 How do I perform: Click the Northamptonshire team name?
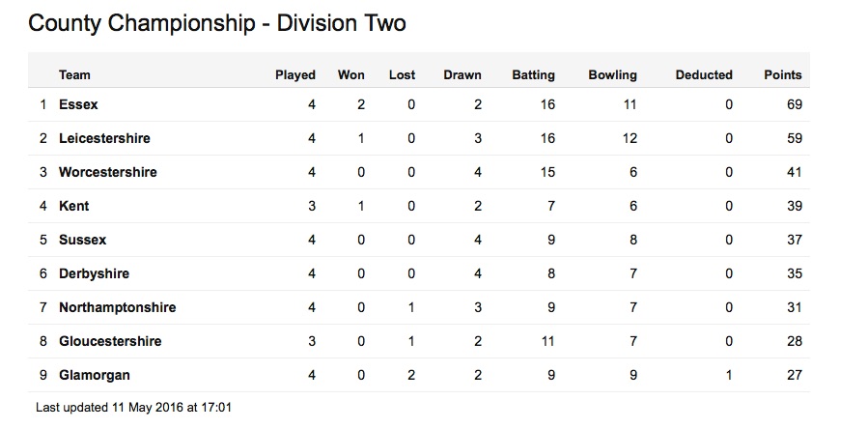(118, 307)
